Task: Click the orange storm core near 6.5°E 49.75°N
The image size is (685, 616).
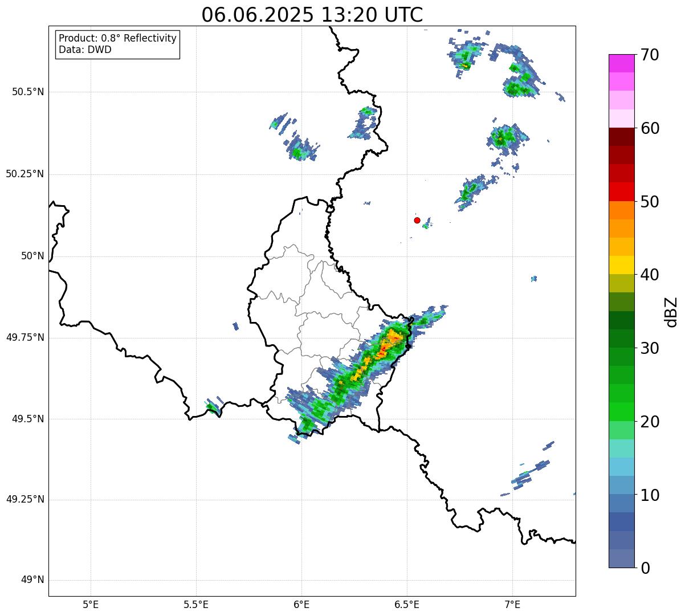Action: [x=390, y=342]
